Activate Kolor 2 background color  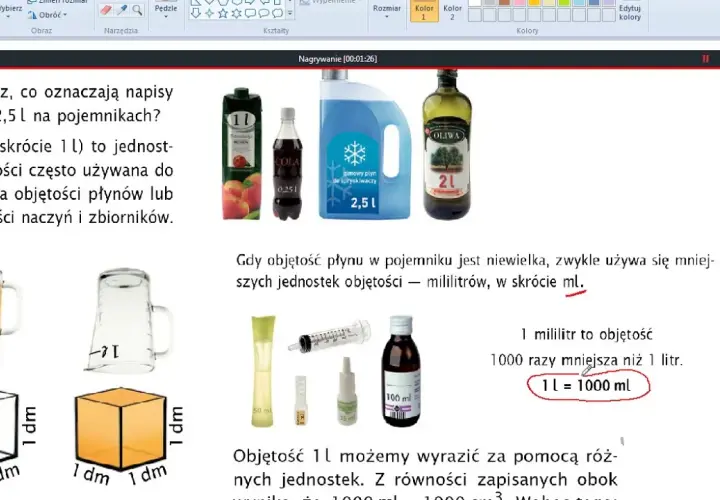[452, 11]
